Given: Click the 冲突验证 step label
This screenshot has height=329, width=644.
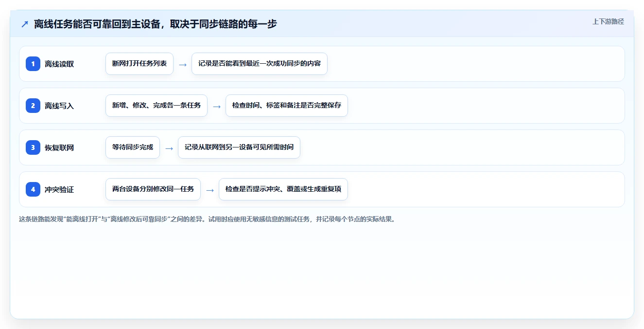Looking at the screenshot, I should click(59, 189).
